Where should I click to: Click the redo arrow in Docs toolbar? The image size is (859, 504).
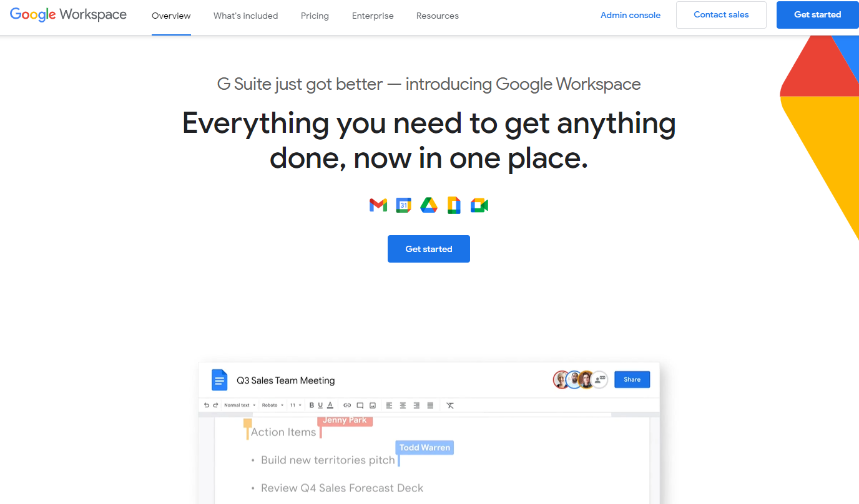(x=215, y=405)
